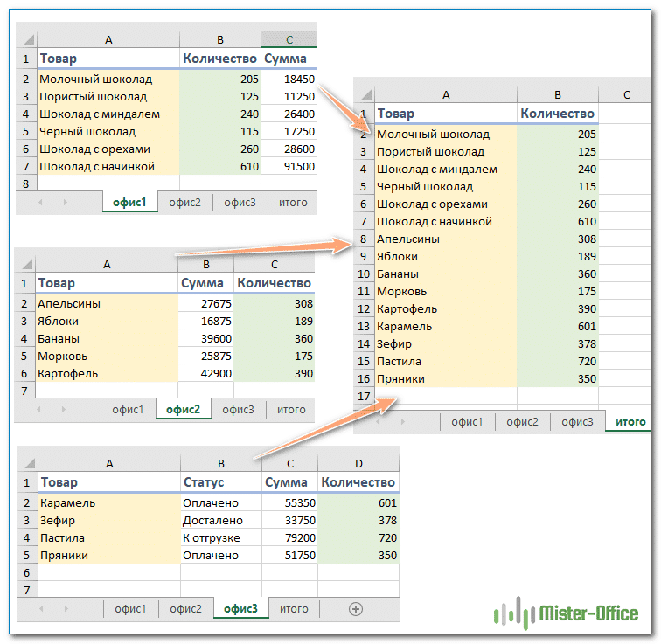Screen dimensions: 661x644
Task: Click next-sheet arrow in the active офис1 panel
Action: pyautogui.click(x=65, y=203)
